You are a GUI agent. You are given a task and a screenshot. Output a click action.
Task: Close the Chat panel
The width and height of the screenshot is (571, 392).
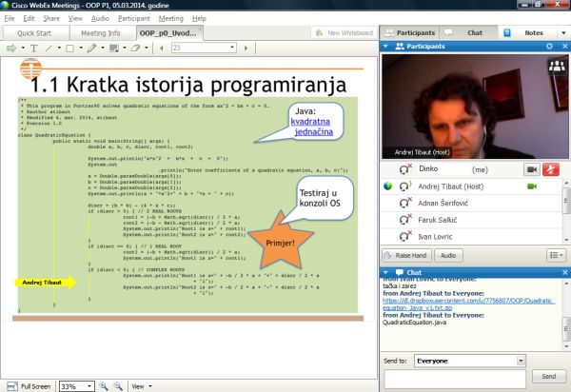(564, 272)
